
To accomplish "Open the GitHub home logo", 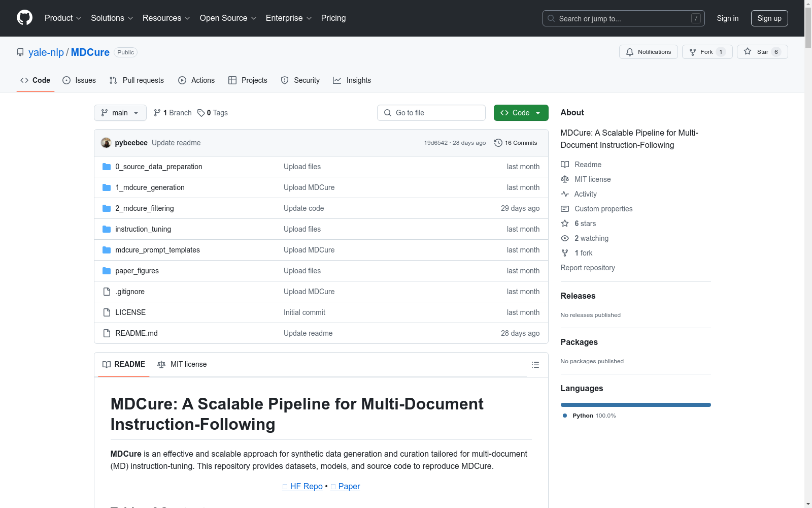I will (x=24, y=18).
